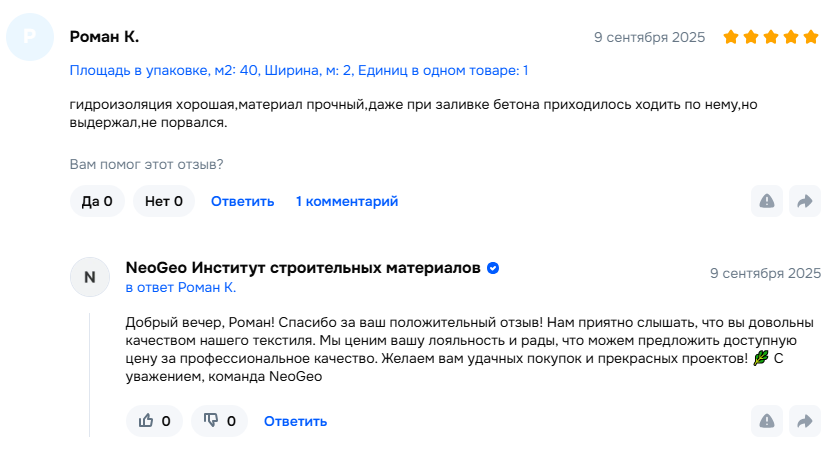Open the "в ответ Роман К." link

click(181, 287)
